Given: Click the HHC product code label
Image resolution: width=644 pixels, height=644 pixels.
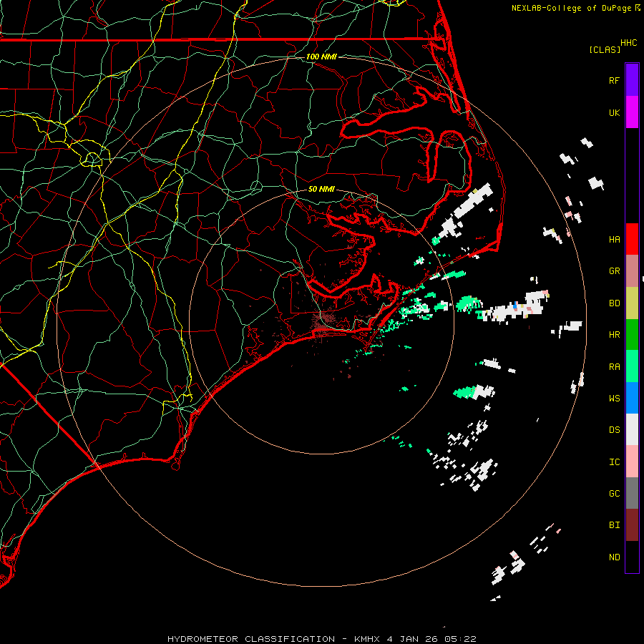Looking at the screenshot, I should tap(628, 43).
